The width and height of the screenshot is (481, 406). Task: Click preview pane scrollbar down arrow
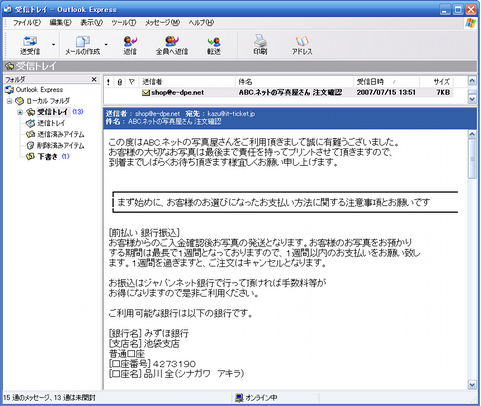472,385
